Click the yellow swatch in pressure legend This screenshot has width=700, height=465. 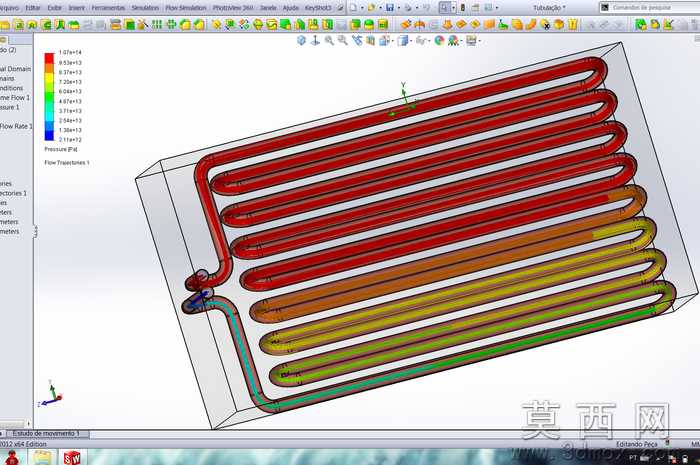point(49,78)
